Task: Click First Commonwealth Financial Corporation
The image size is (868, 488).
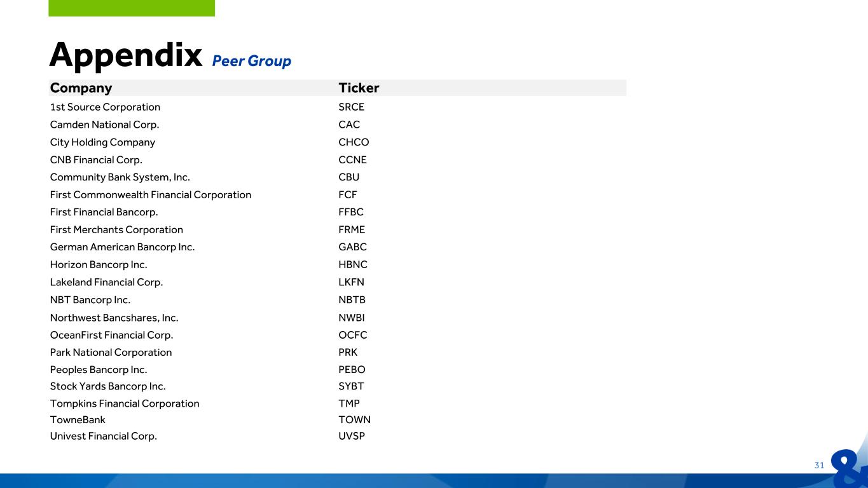Action: tap(150, 194)
